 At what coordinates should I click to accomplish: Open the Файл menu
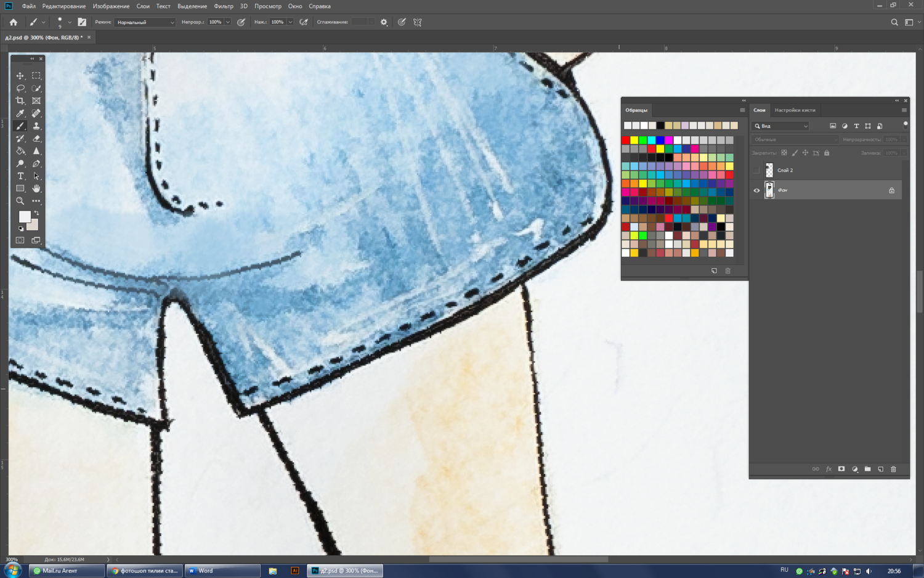(x=28, y=6)
